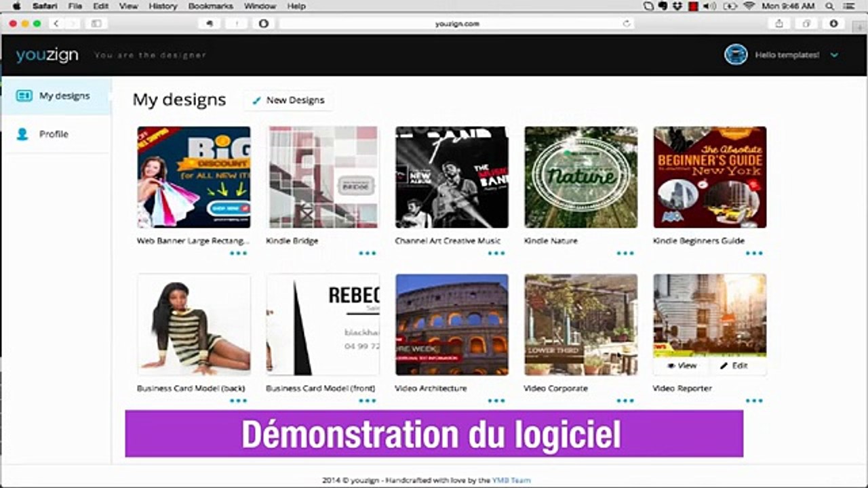Screen dimensions: 868x488
Task: Open My designs in sidebar
Action: (x=56, y=96)
